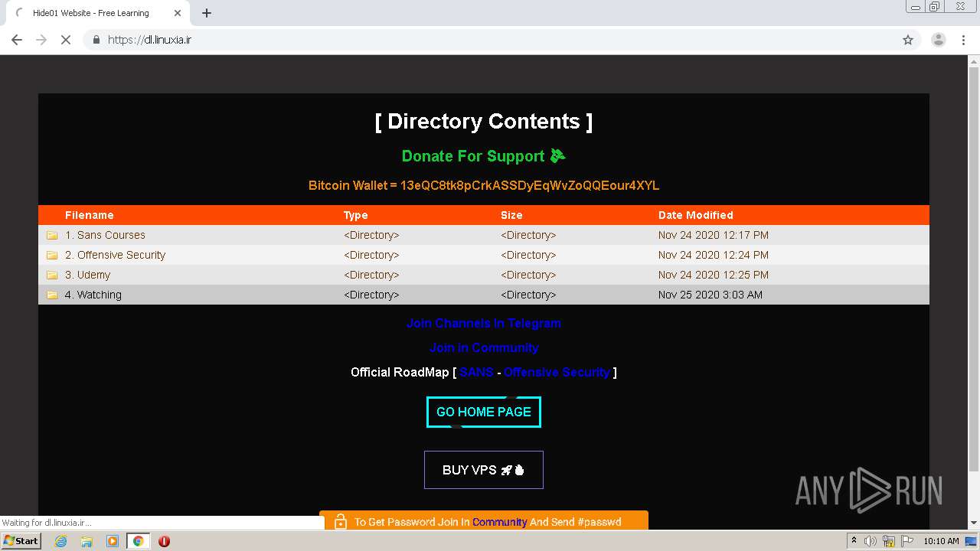The image size is (980, 551).
Task: Show hidden tray icons arrow
Action: [x=854, y=540]
